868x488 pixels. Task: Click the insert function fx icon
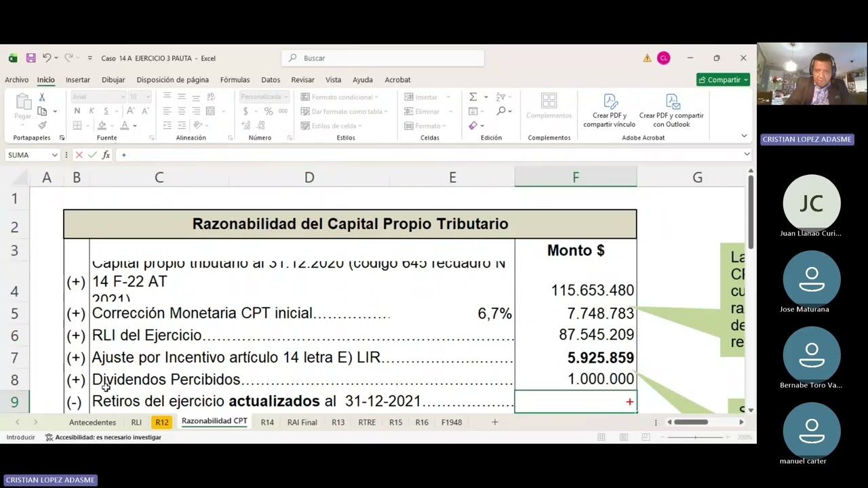[106, 155]
